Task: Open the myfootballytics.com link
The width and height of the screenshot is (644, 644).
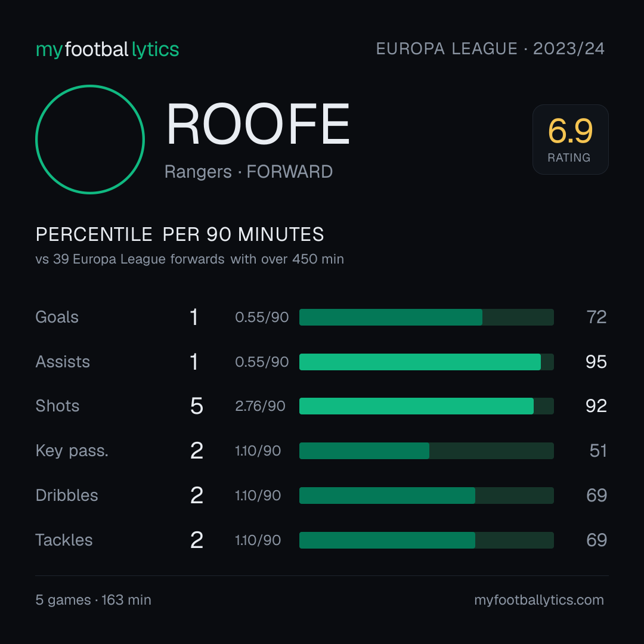Action: (x=539, y=600)
